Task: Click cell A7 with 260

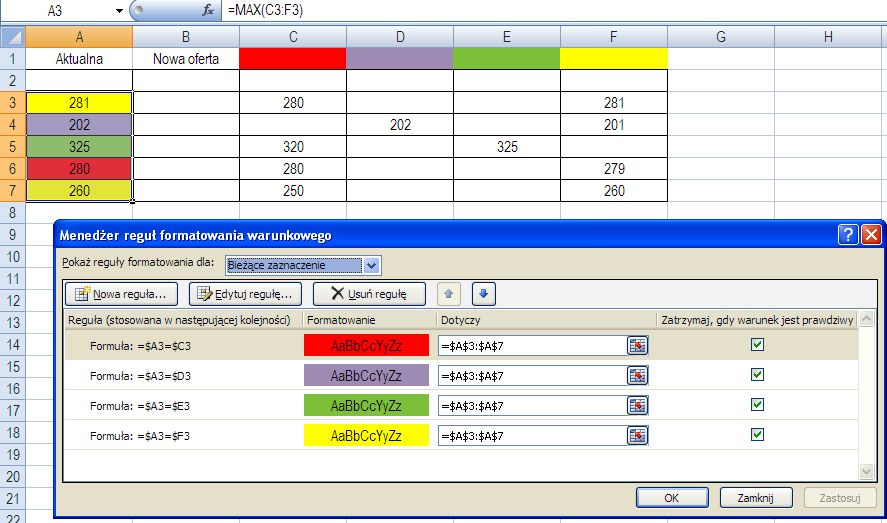Action: pos(79,191)
